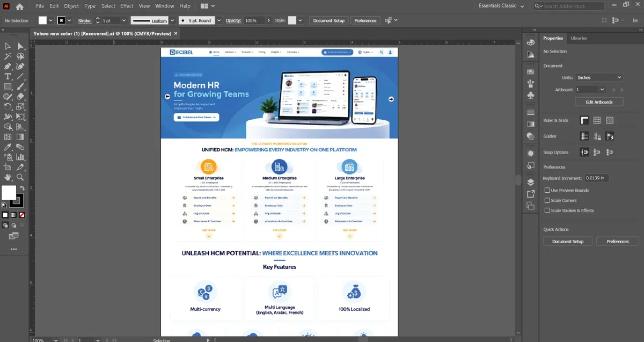Viewport: 644px width, 342px height.
Task: Open the Stroke panel icon
Action: (530, 112)
